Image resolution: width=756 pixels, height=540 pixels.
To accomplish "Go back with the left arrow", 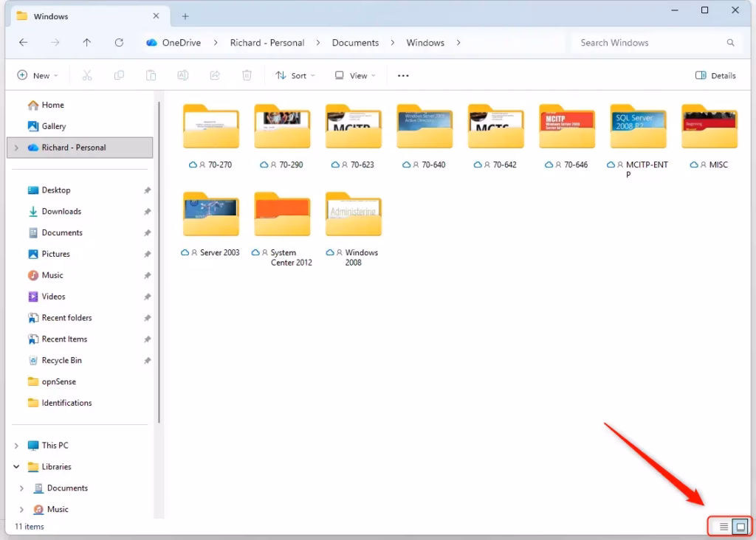I will (x=23, y=42).
